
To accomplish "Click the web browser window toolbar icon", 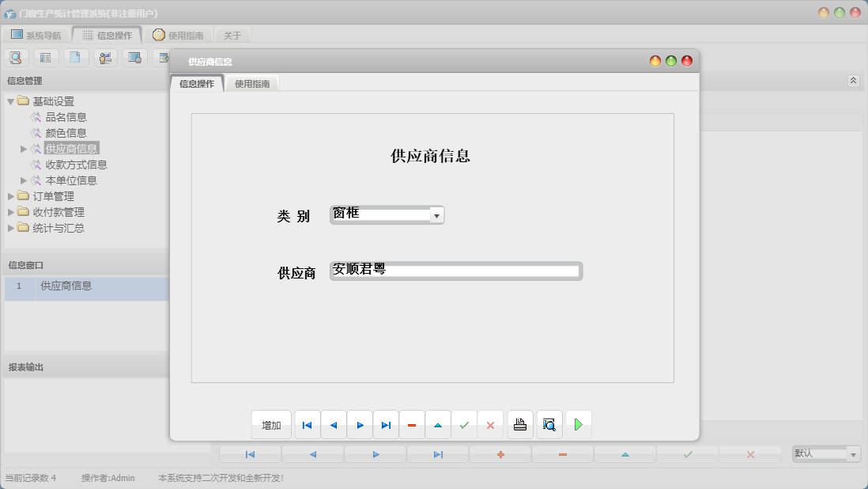I will tap(135, 57).
